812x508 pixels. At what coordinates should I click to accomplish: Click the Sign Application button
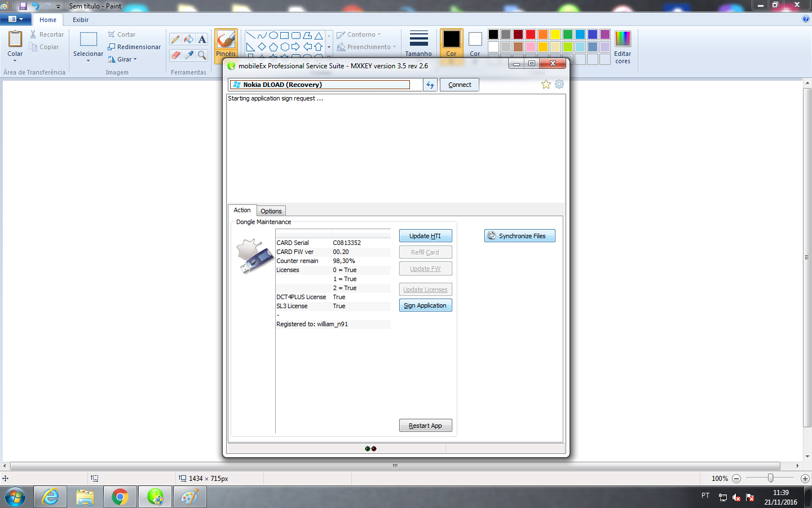click(425, 305)
